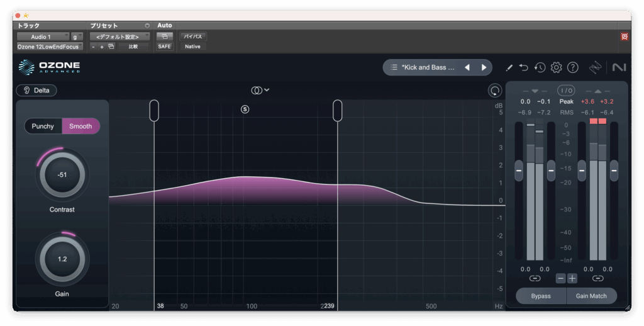
Task: Select the Punchy mode
Action: click(x=43, y=126)
